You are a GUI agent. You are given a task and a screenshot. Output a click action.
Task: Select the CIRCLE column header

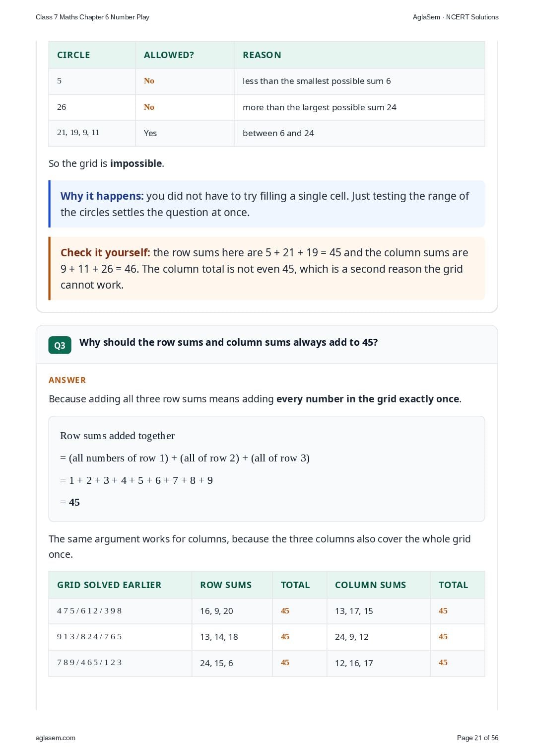pyautogui.click(x=73, y=55)
